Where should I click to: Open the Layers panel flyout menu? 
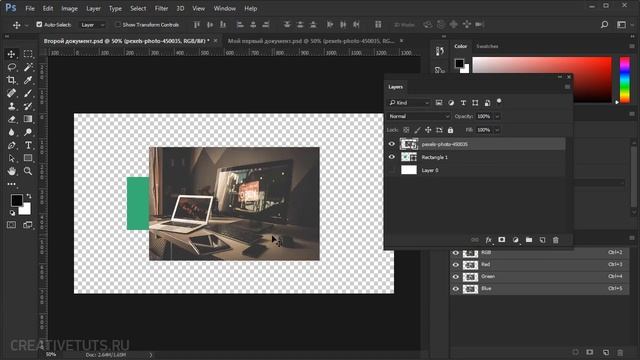[x=567, y=87]
